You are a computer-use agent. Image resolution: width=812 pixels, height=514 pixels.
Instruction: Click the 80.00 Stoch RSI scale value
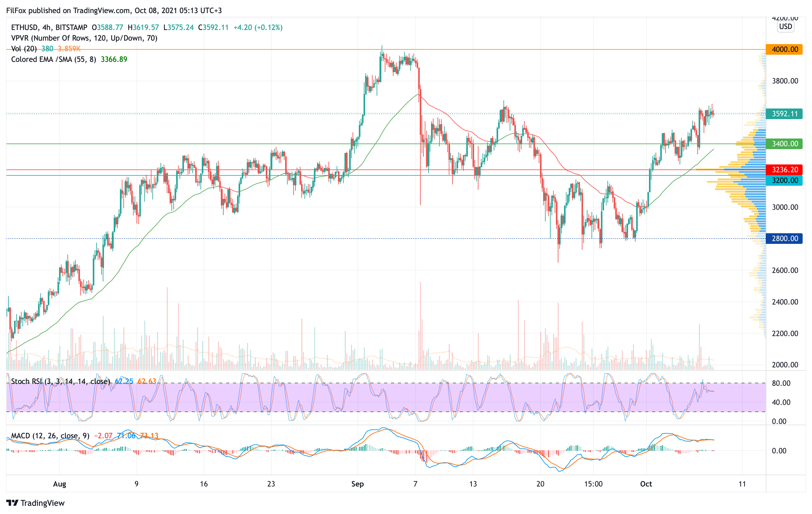[781, 383]
